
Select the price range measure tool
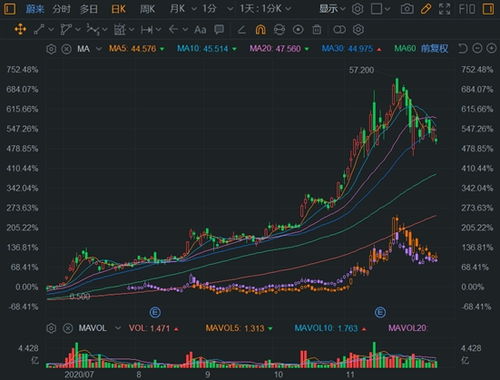click(x=147, y=30)
